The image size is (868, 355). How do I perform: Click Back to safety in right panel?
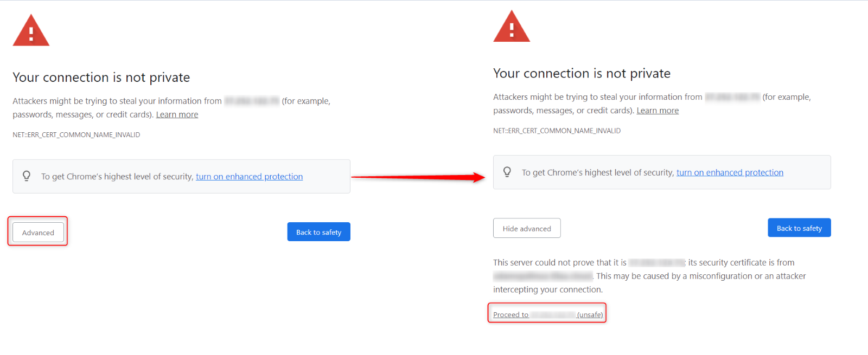tap(799, 228)
